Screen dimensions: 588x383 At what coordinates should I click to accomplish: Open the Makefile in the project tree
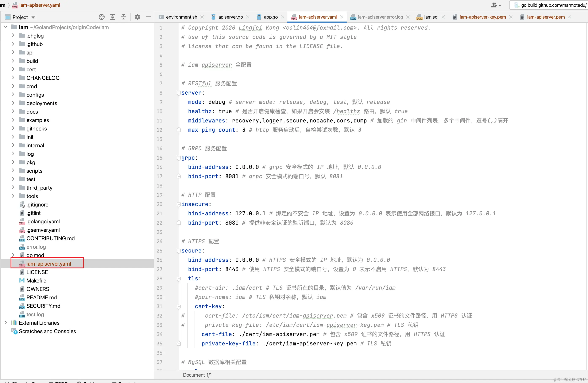pos(36,280)
